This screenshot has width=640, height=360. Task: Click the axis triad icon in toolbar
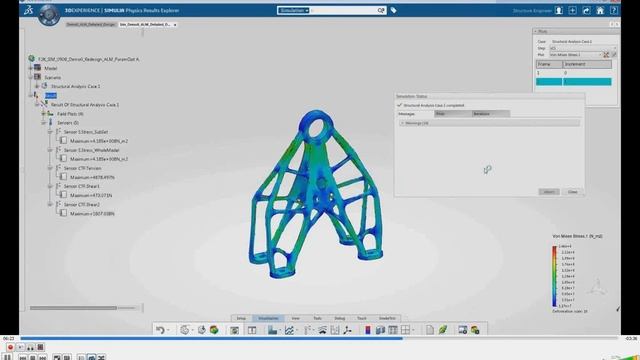click(x=347, y=330)
